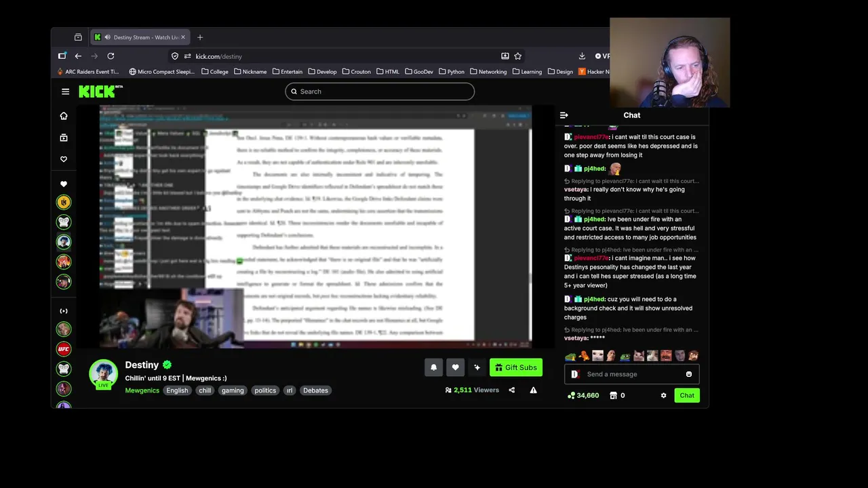
Task: Bookmark this page with star icon
Action: pos(518,56)
